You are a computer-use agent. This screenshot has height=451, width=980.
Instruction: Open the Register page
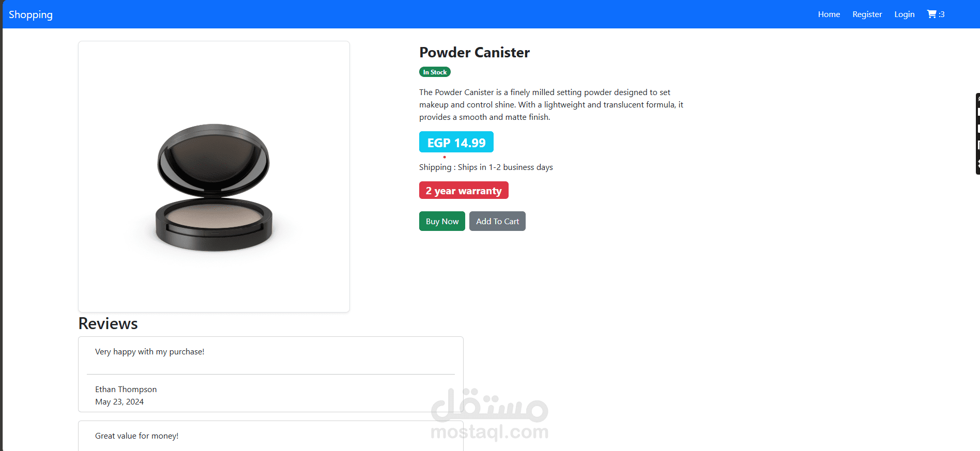coord(867,14)
